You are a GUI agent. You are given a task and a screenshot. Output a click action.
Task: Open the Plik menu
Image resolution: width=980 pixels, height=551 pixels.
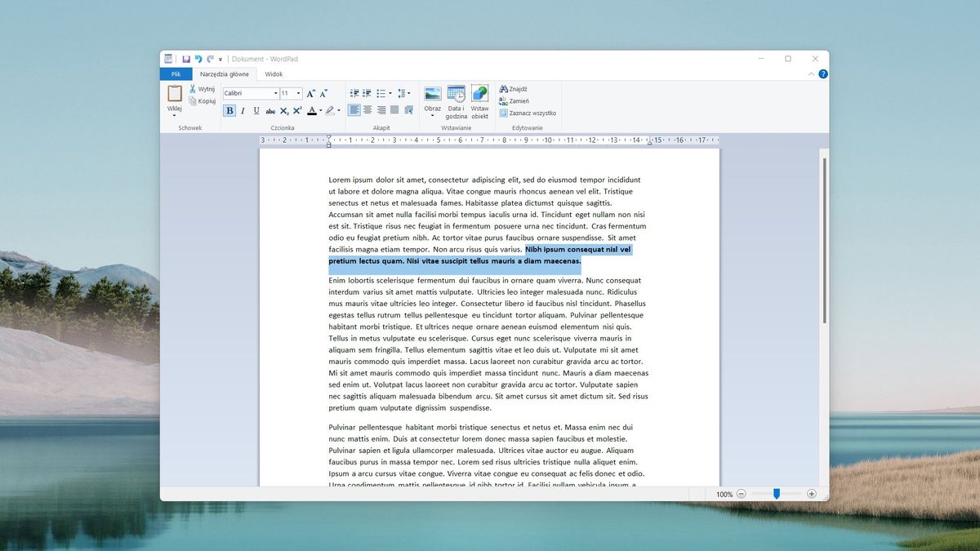coord(175,73)
